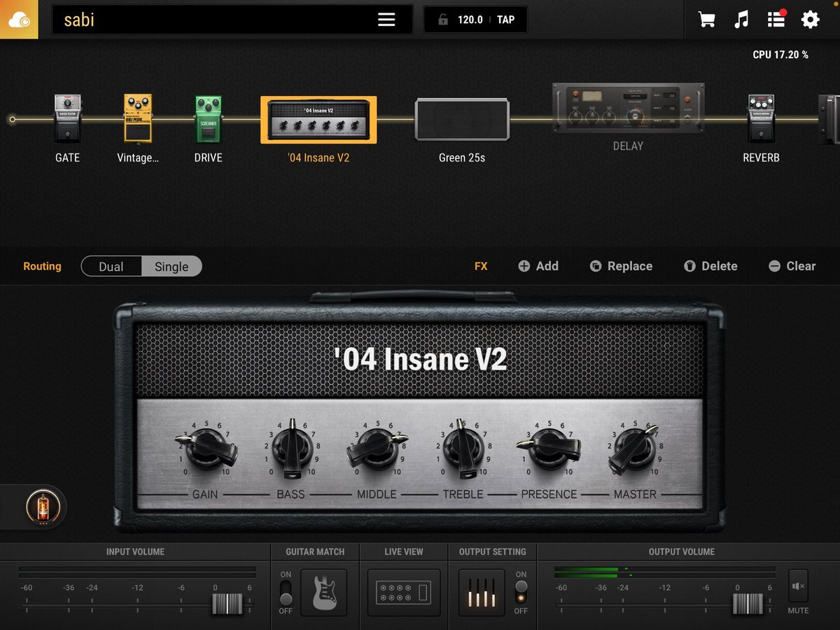840x630 pixels.
Task: Click the TREBLE knob
Action: coord(463,448)
